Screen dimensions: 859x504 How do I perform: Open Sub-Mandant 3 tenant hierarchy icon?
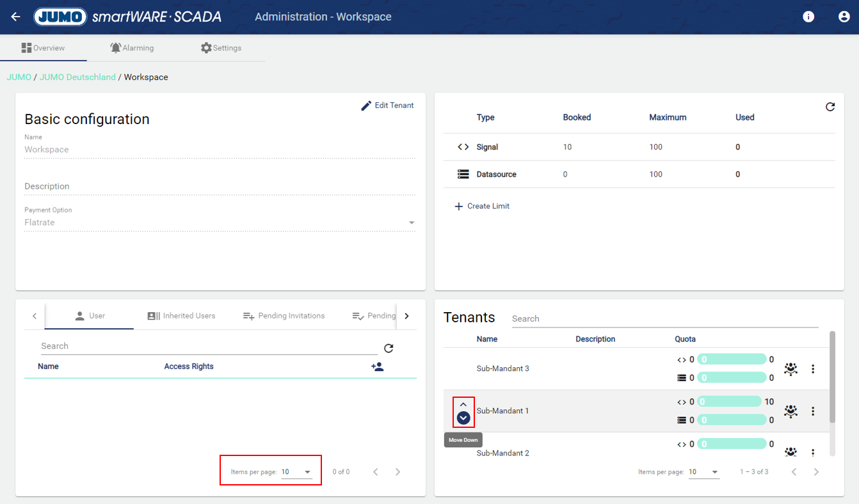coord(791,369)
